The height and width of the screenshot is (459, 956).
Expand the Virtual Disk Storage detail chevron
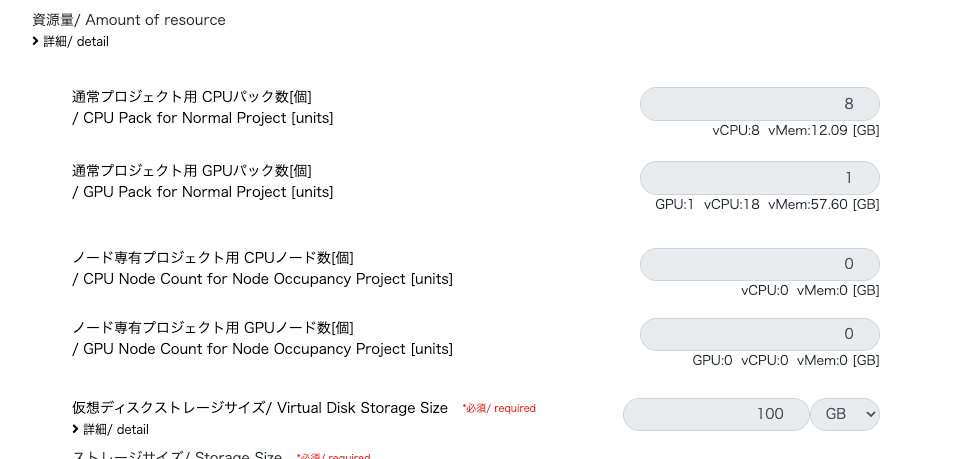76,429
